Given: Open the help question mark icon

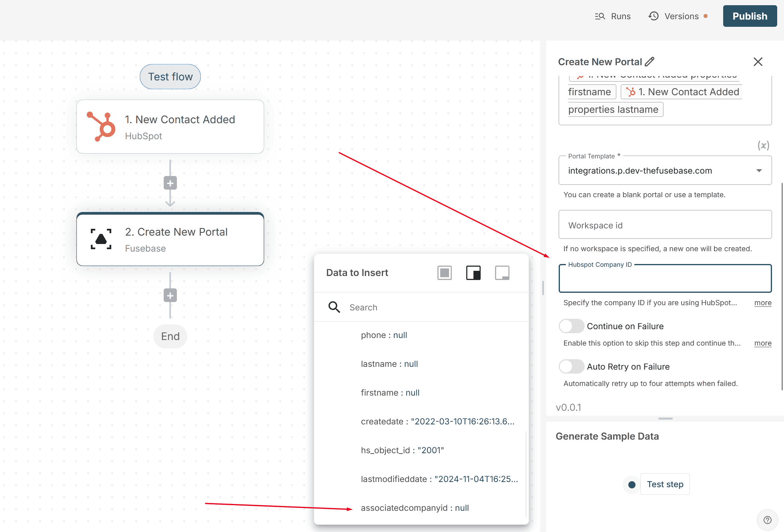Looking at the screenshot, I should pyautogui.click(x=767, y=520).
